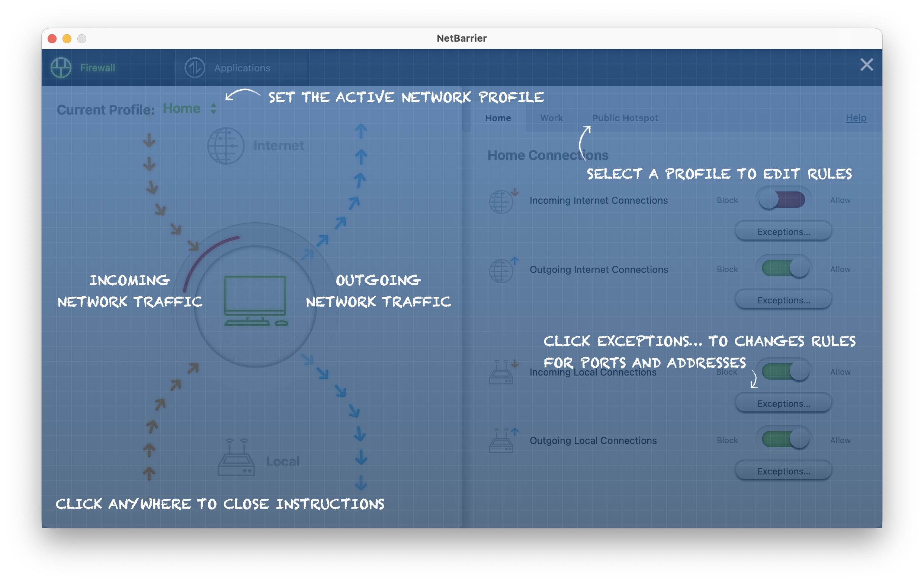Click the 'Home Connections' heading

click(548, 155)
